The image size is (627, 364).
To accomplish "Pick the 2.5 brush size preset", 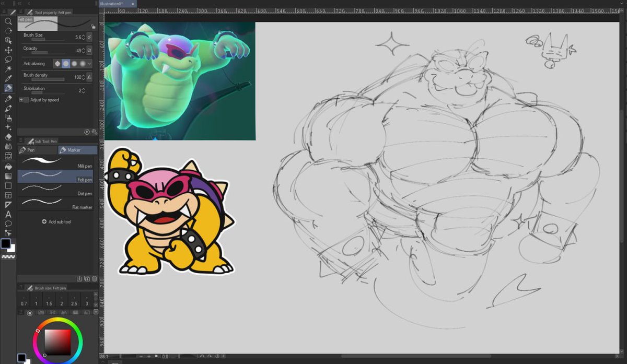I will pyautogui.click(x=74, y=301).
